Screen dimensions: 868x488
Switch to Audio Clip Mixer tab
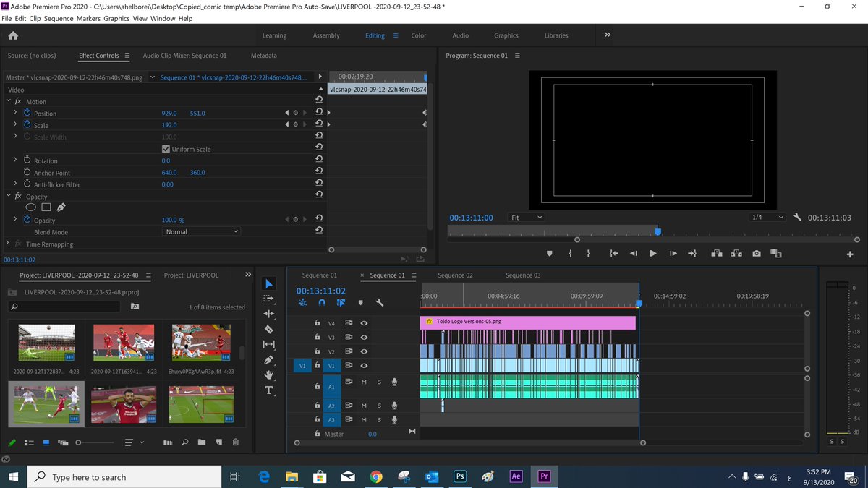184,56
